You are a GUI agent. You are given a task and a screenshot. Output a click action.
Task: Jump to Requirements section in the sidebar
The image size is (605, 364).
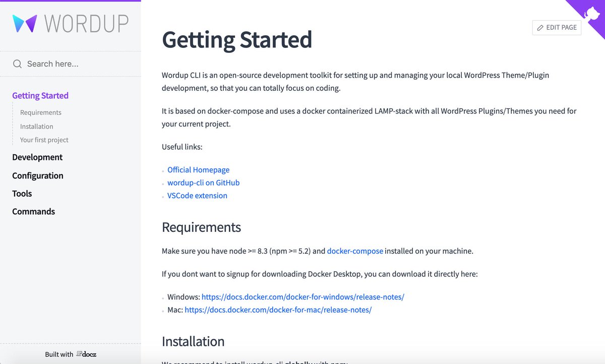(x=41, y=112)
